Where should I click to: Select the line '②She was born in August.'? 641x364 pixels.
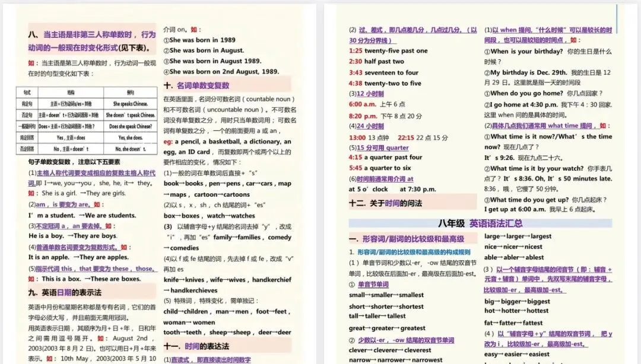204,50
